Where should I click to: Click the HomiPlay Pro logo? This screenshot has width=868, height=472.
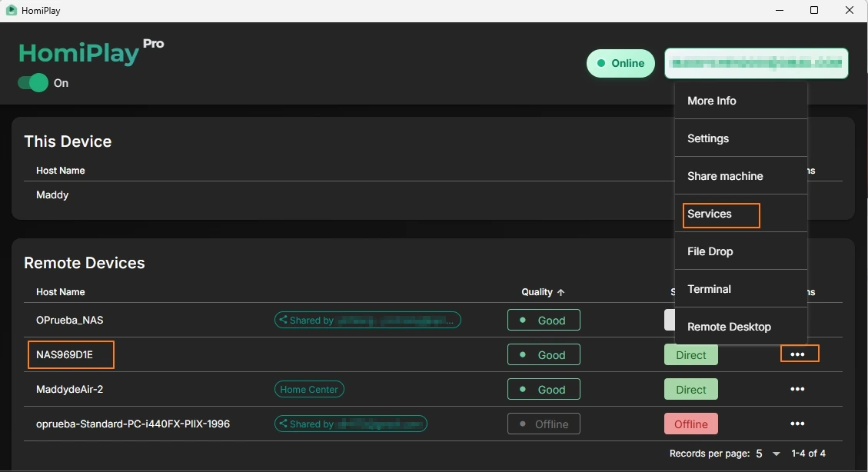91,52
